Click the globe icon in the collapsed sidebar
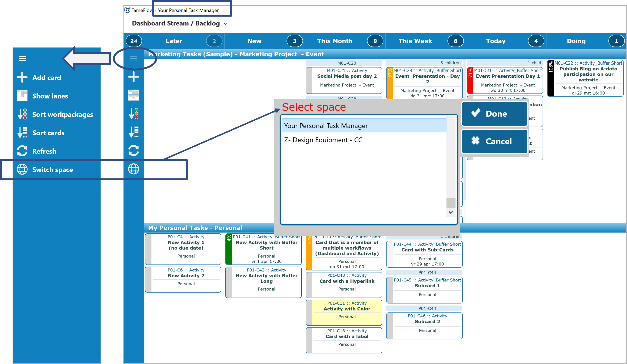 [x=134, y=169]
